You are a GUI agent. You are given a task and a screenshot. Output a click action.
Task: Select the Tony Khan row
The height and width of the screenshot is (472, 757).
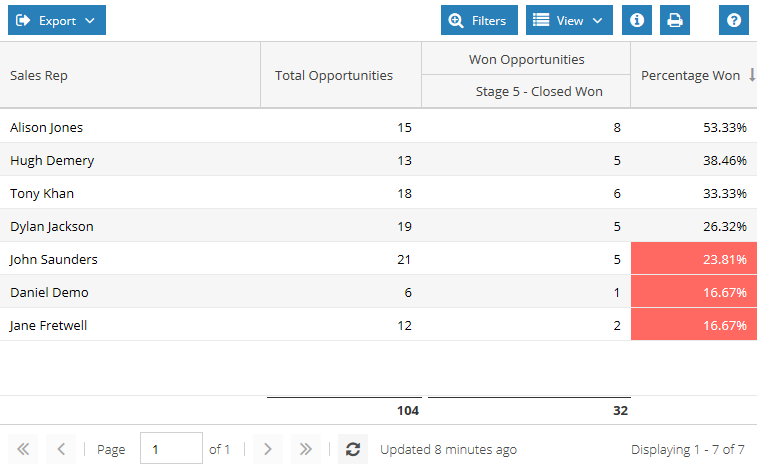[x=378, y=193]
